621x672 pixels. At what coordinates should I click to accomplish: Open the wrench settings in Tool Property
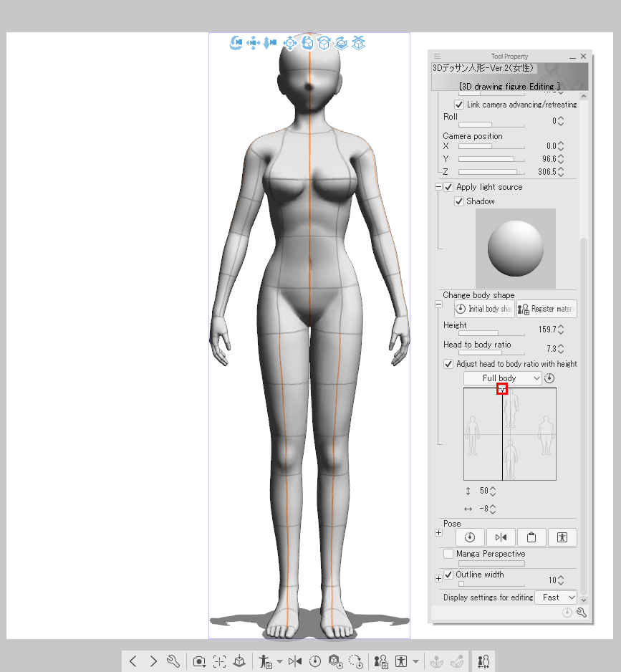[582, 613]
